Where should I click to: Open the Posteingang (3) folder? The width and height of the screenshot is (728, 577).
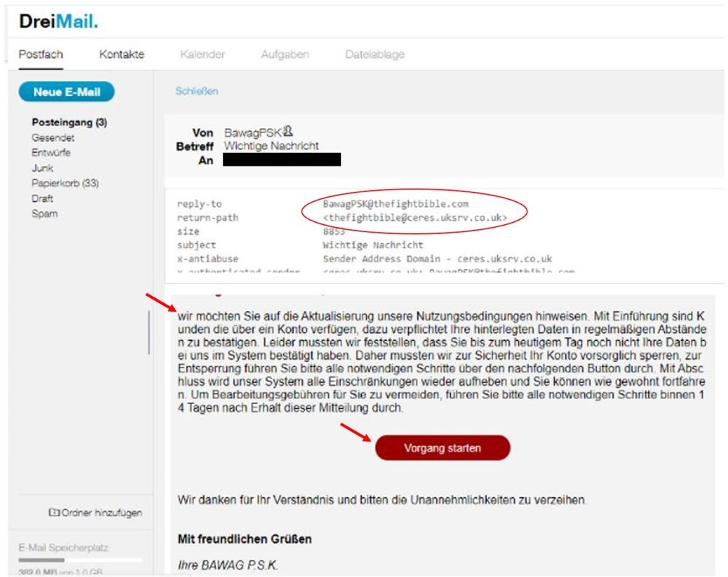[x=69, y=122]
